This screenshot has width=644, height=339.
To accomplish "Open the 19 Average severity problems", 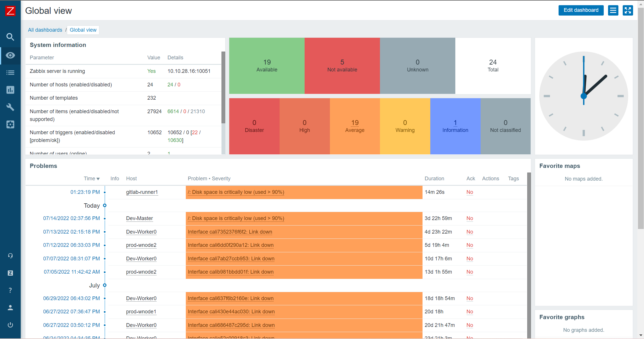I will (x=355, y=123).
